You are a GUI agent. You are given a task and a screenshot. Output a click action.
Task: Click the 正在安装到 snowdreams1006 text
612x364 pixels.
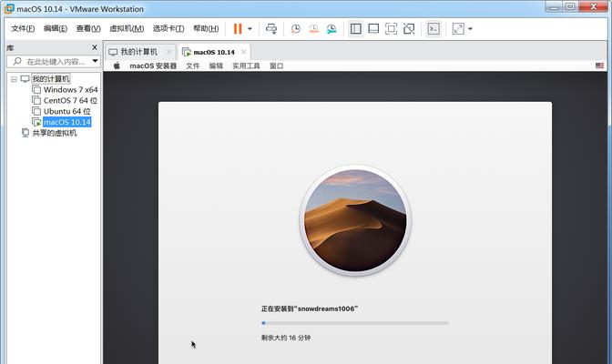[310, 308]
